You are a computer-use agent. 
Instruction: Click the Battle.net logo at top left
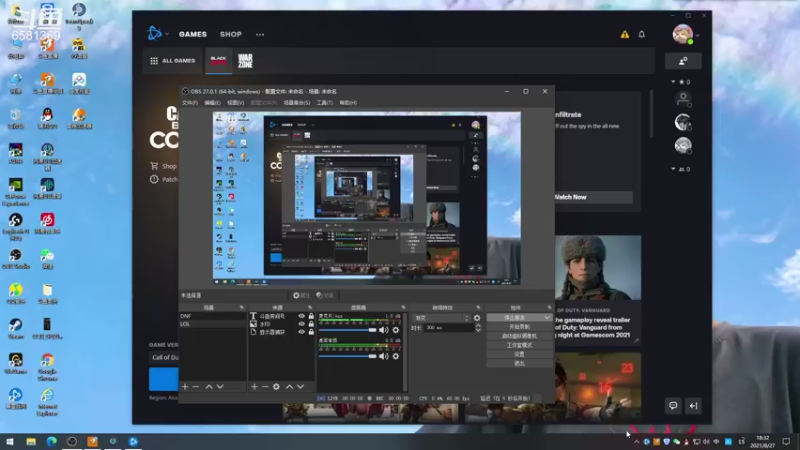click(154, 34)
